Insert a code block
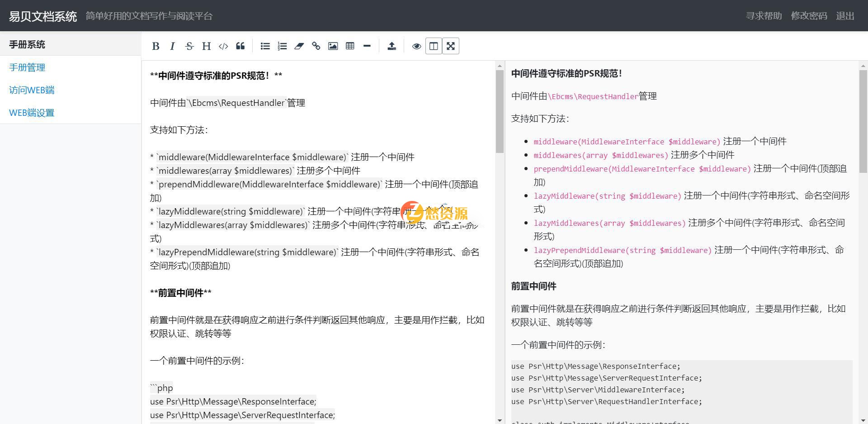This screenshot has width=868, height=424. (223, 46)
